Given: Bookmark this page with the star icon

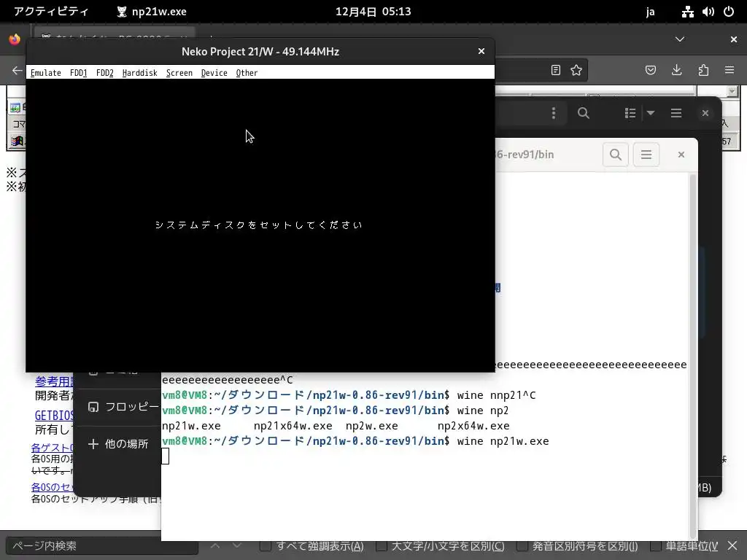Looking at the screenshot, I should coord(576,70).
